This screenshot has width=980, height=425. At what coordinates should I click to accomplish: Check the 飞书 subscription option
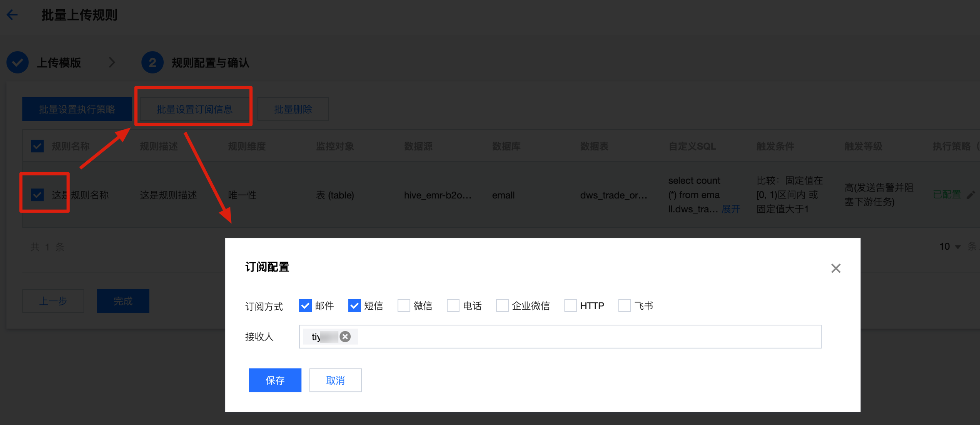624,305
